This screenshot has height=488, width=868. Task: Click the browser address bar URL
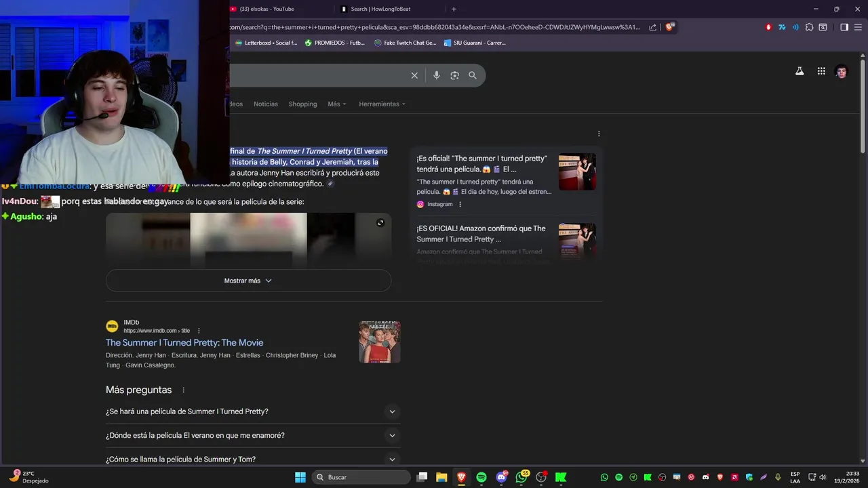click(x=434, y=27)
